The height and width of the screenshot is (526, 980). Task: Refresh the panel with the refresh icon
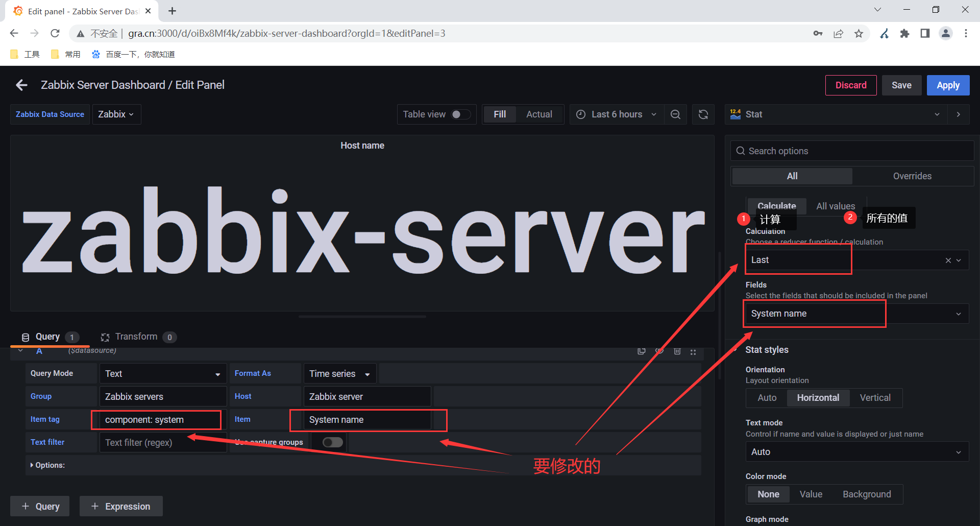[x=703, y=114]
